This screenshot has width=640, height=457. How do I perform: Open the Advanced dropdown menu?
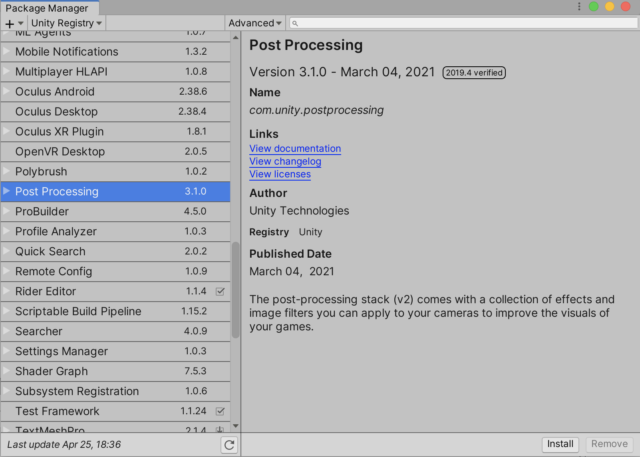pos(255,23)
